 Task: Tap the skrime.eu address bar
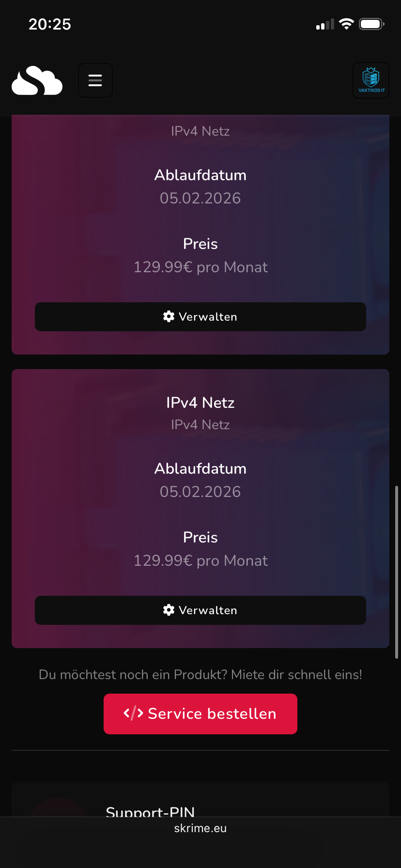[200, 828]
